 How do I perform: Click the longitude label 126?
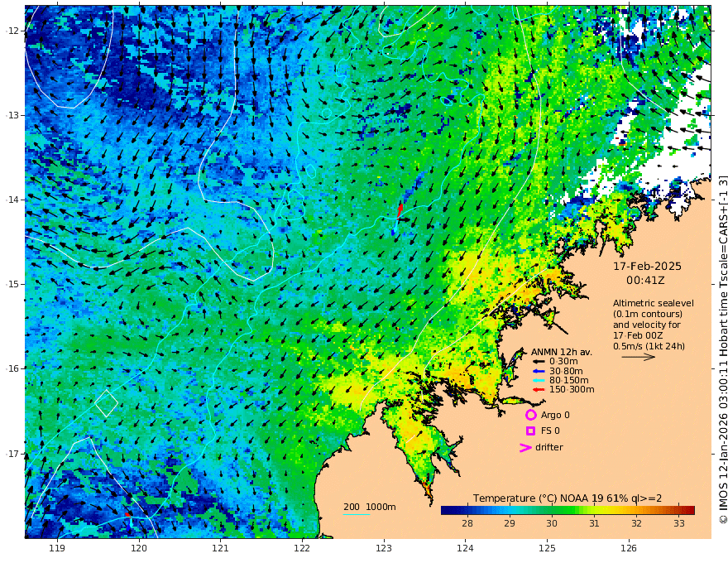(x=629, y=548)
